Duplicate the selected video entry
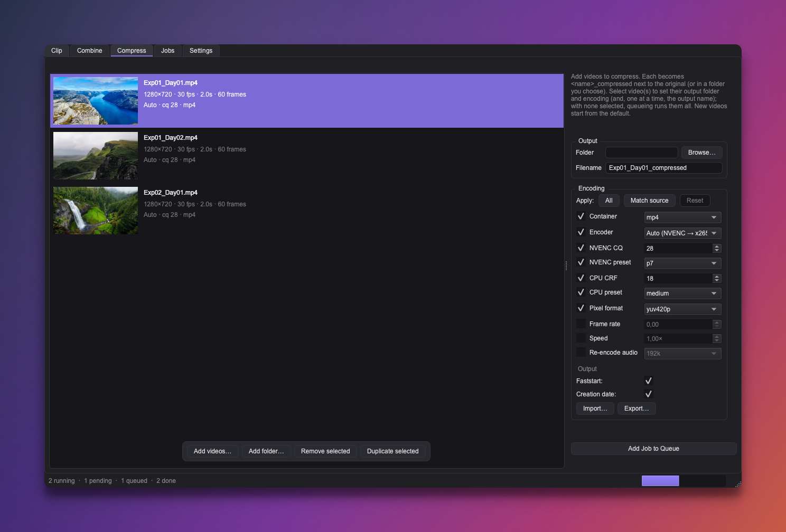The image size is (786, 532). pos(392,451)
